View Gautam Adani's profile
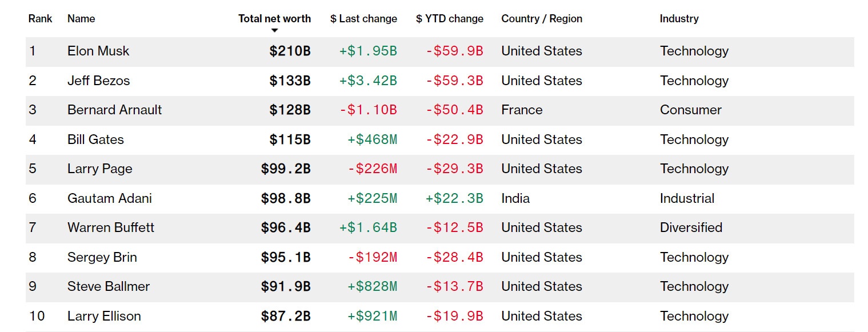The width and height of the screenshot is (868, 332). click(109, 198)
